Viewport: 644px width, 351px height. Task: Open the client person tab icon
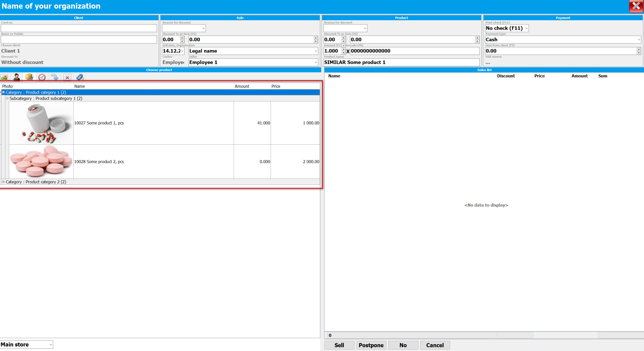[x=17, y=77]
